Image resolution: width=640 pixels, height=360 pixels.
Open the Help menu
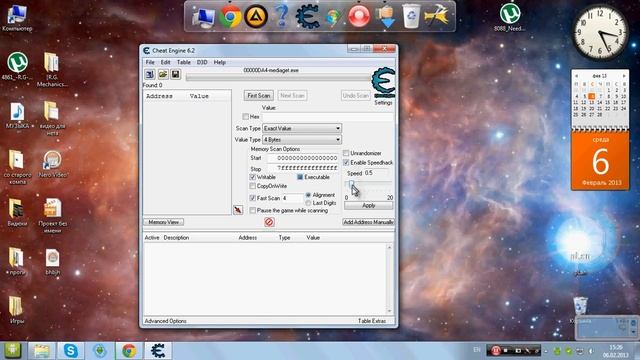click(220, 62)
